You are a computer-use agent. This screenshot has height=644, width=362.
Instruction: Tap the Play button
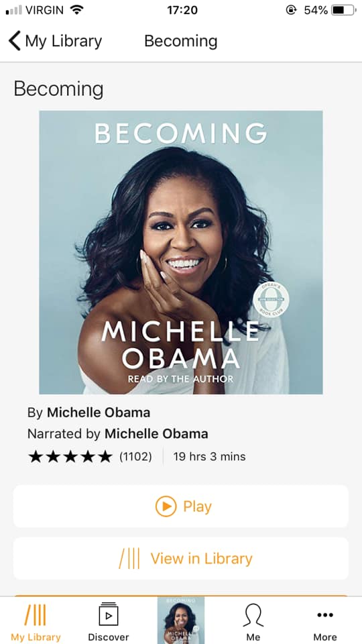181,506
